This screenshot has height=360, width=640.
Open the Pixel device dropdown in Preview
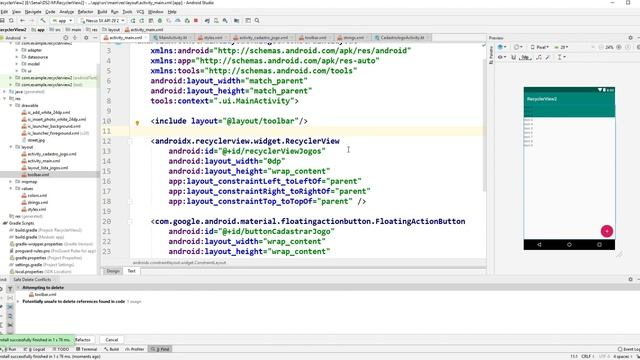(x=539, y=47)
